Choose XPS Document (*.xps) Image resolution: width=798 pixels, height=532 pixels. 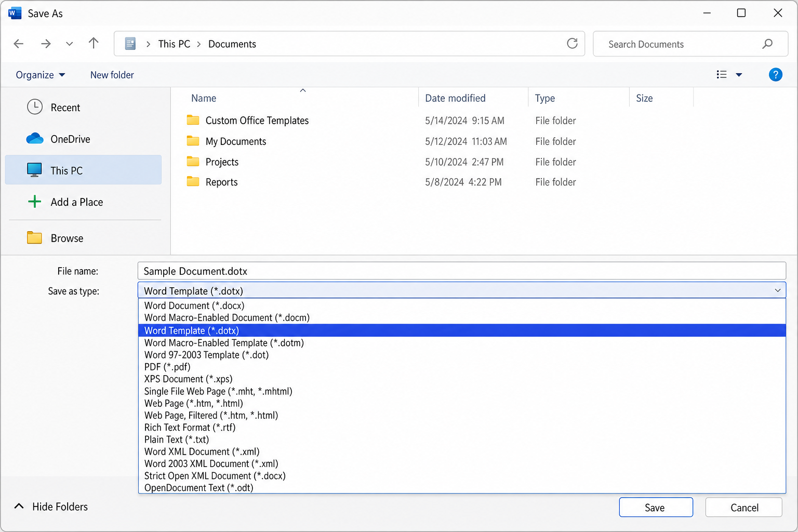[x=462, y=379]
